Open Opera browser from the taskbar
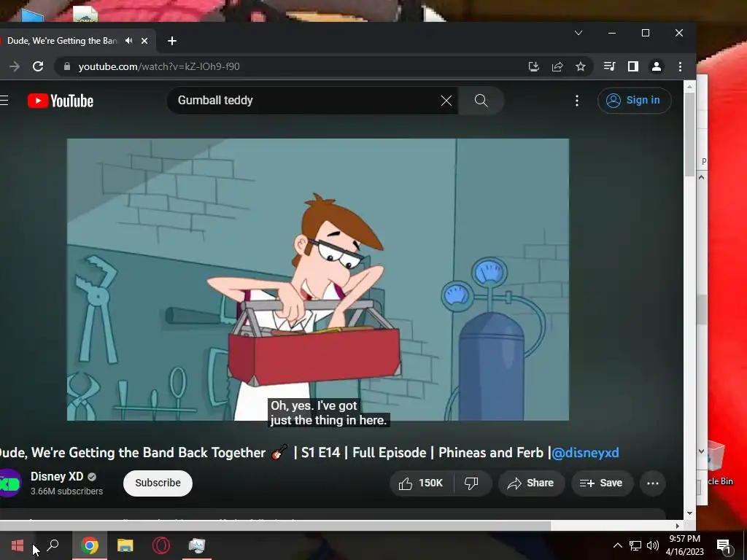Viewport: 747px width, 560px height. pos(161,545)
